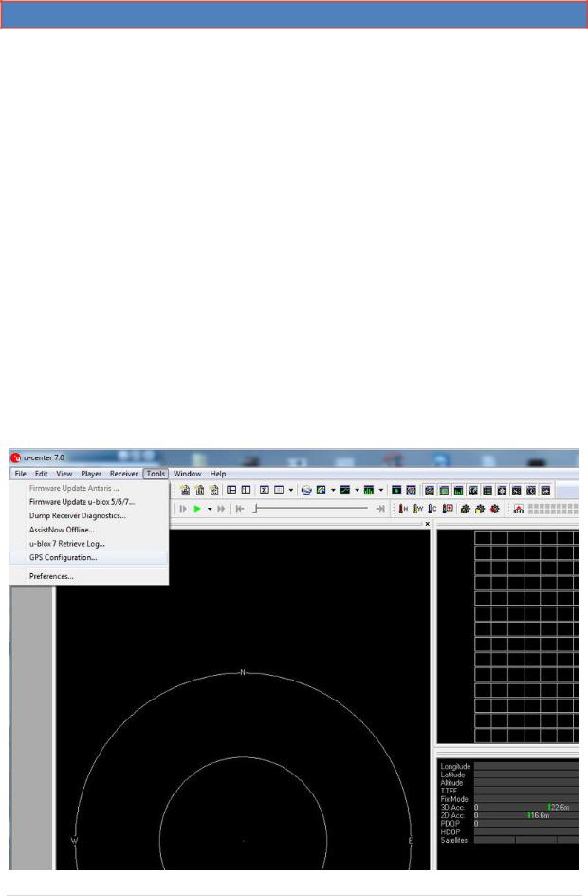588x896 pixels.
Task: Open the globe Google Earth icon
Action: click(x=306, y=491)
